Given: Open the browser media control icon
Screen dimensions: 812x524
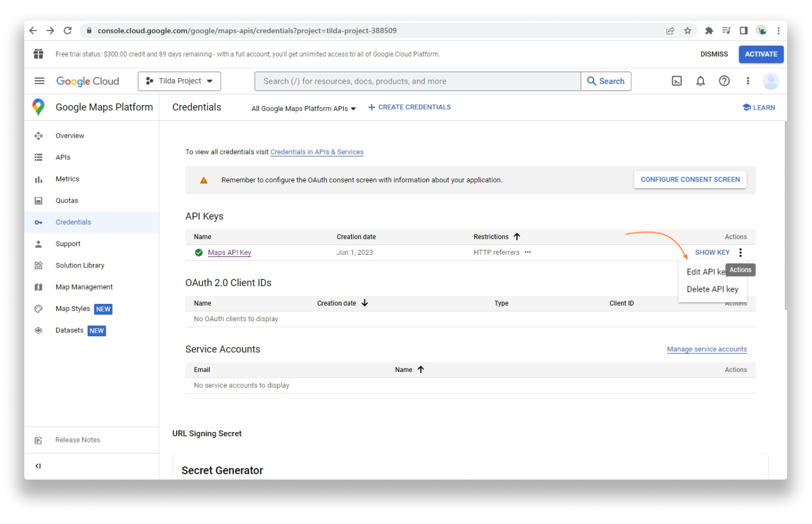Looking at the screenshot, I should coord(726,31).
